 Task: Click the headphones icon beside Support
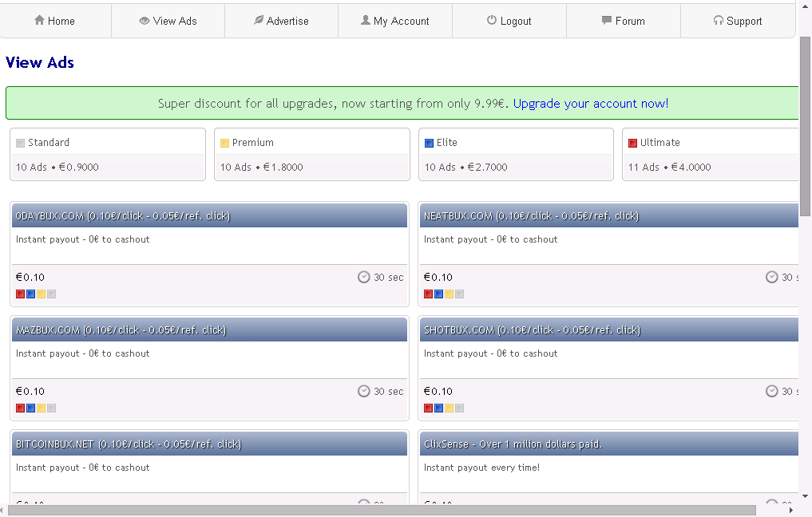(719, 21)
